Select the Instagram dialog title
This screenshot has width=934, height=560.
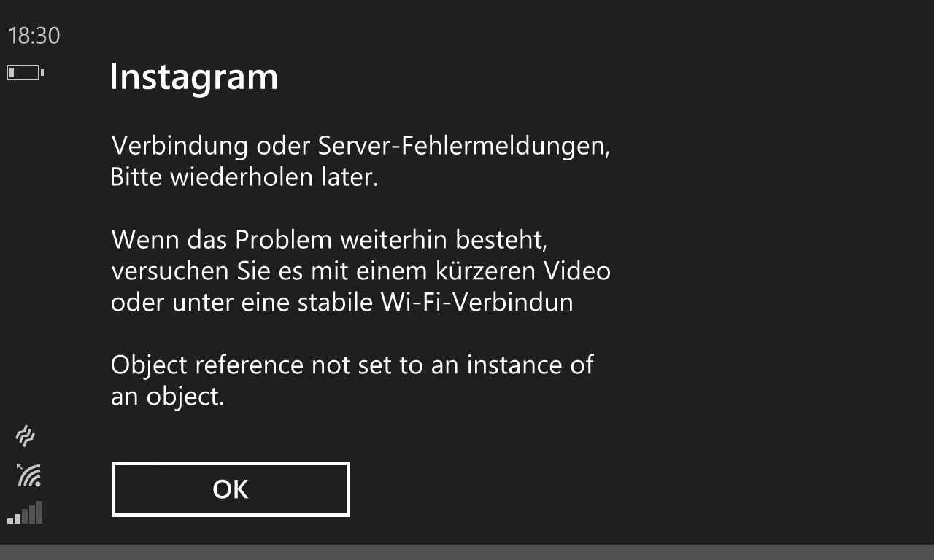point(194,76)
